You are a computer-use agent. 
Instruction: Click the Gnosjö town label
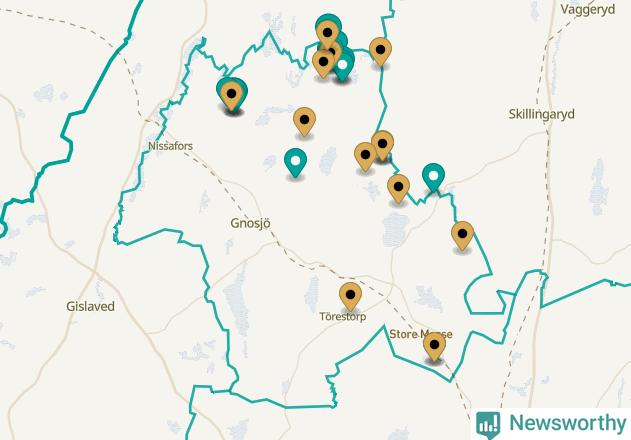click(x=250, y=223)
